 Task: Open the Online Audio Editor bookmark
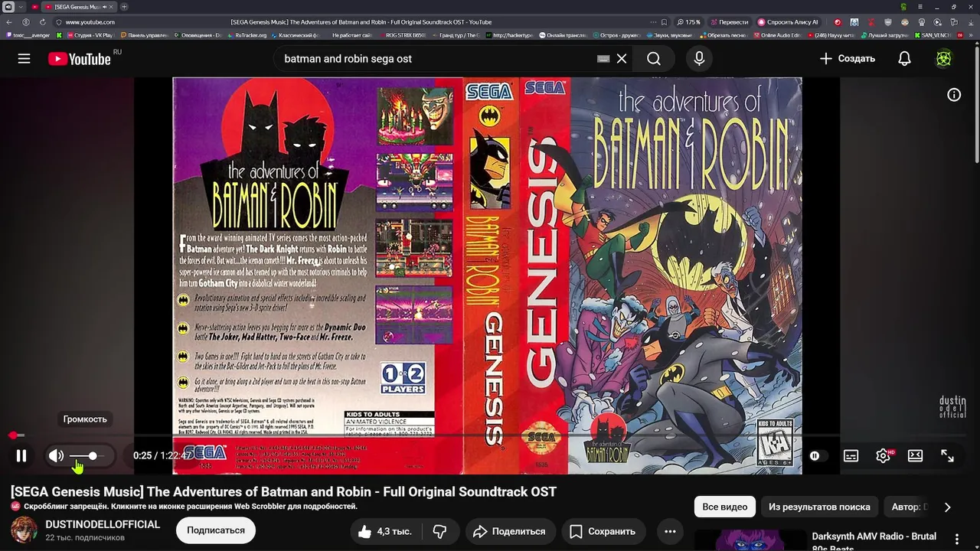[776, 35]
